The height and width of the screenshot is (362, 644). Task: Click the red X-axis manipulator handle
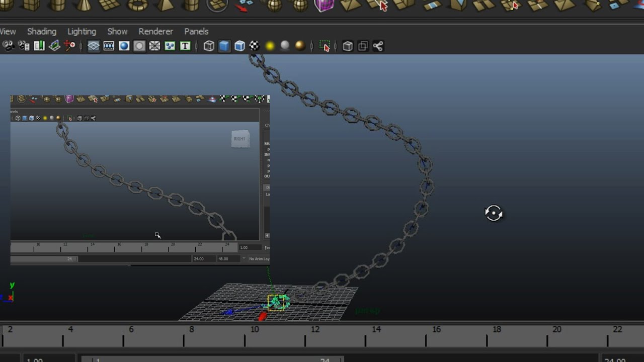262,316
